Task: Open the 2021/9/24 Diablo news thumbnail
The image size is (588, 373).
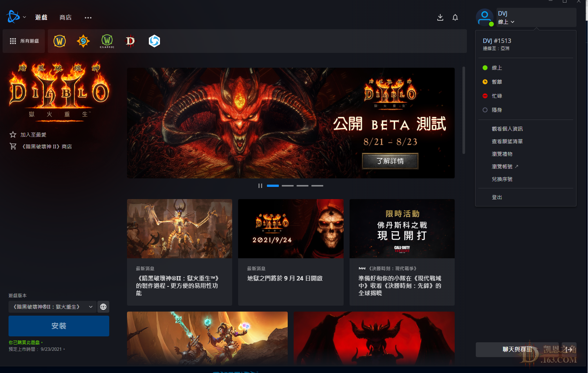Action: 291,229
